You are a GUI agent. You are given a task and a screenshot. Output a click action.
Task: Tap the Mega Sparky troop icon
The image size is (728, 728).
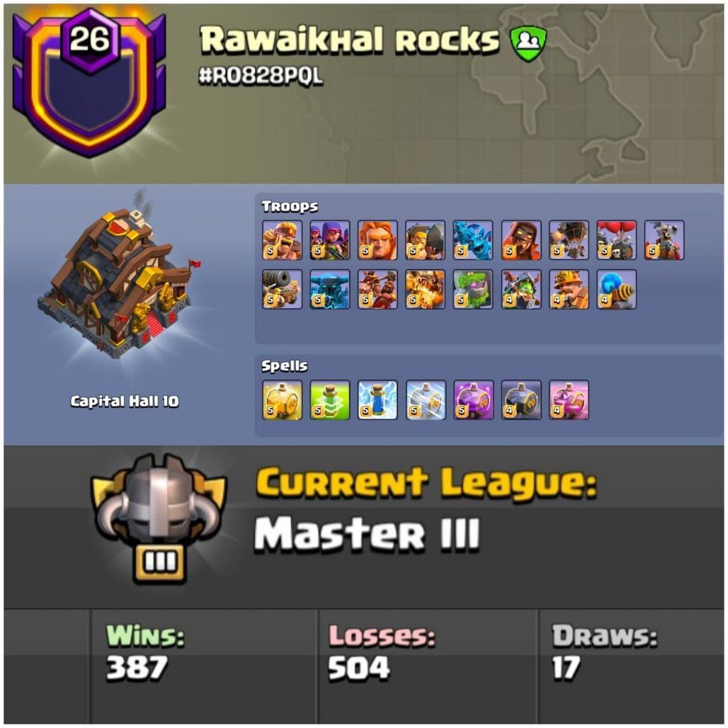coord(617,289)
